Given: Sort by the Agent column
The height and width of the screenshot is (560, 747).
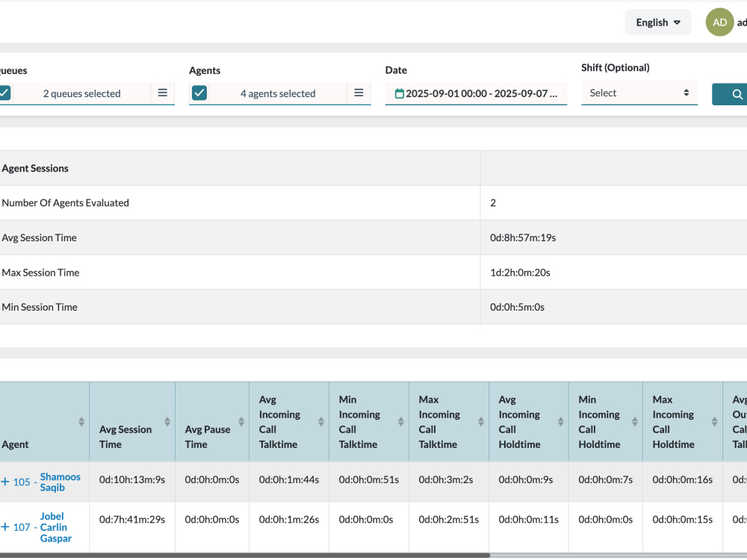Looking at the screenshot, I should tap(81, 421).
